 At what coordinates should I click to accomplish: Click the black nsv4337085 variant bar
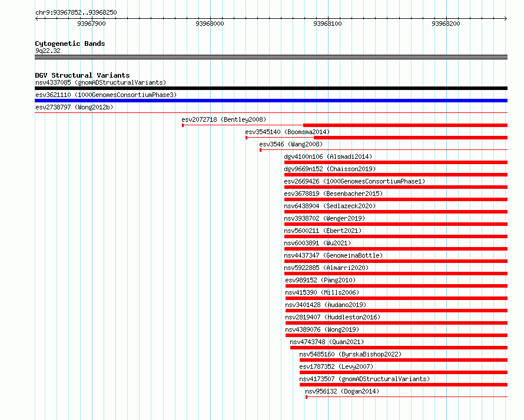(x=271, y=88)
